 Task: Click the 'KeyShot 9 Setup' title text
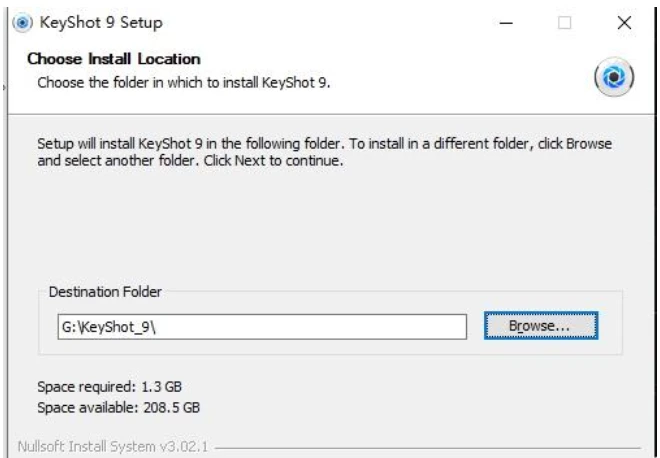coord(101,22)
